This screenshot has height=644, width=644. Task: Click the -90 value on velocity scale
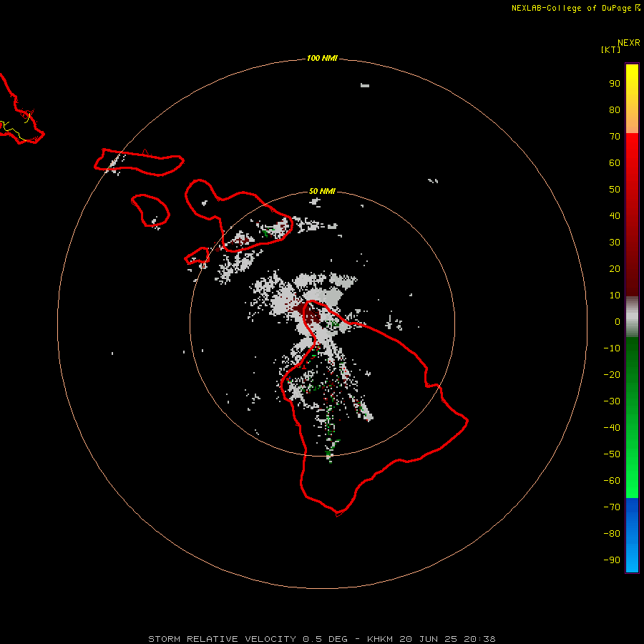click(612, 560)
